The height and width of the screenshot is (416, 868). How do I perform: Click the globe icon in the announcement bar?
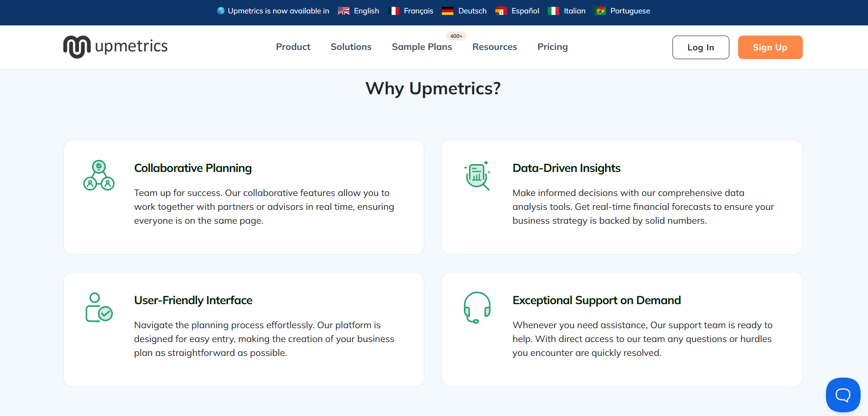(221, 11)
